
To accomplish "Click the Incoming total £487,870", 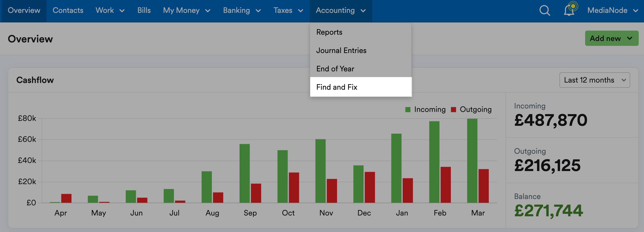I will pyautogui.click(x=551, y=120).
